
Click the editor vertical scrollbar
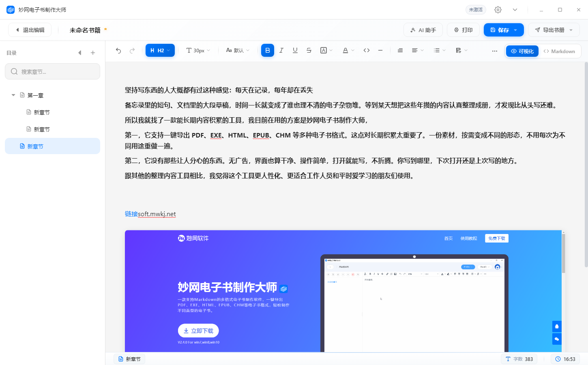tap(586, 164)
